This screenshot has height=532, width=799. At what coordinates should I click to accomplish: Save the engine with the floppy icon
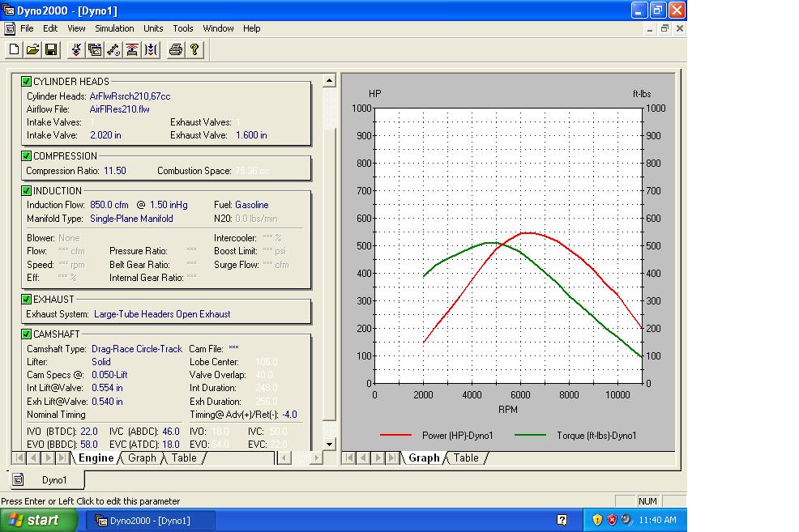click(x=51, y=49)
